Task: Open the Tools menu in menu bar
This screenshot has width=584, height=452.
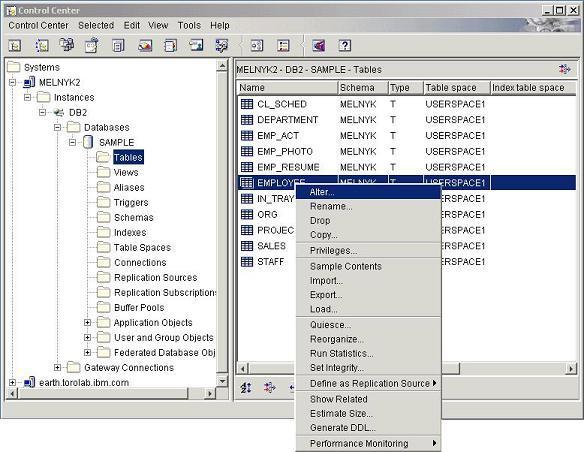Action: (189, 25)
